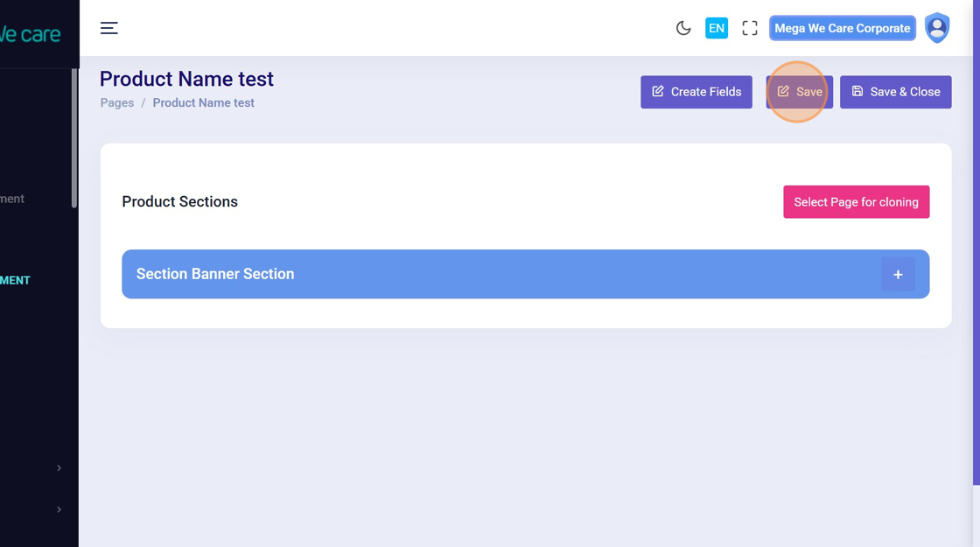The image size is (980, 547).
Task: Click the Mega We Care Corporate button
Action: pos(843,28)
